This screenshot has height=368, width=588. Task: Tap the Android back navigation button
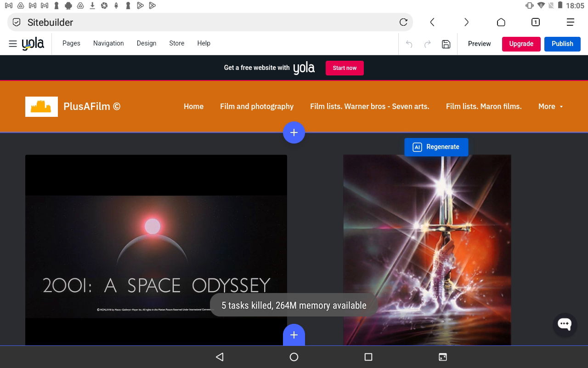220,357
